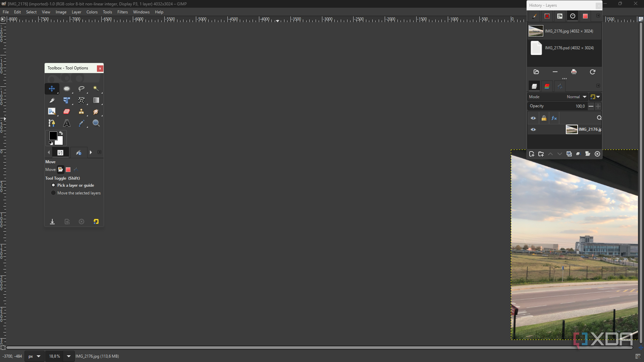Select the Text tool
The width and height of the screenshot is (644, 362).
66,123
